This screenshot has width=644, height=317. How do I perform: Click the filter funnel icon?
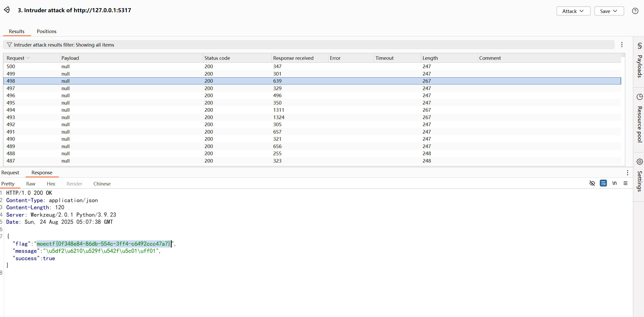pyautogui.click(x=9, y=45)
